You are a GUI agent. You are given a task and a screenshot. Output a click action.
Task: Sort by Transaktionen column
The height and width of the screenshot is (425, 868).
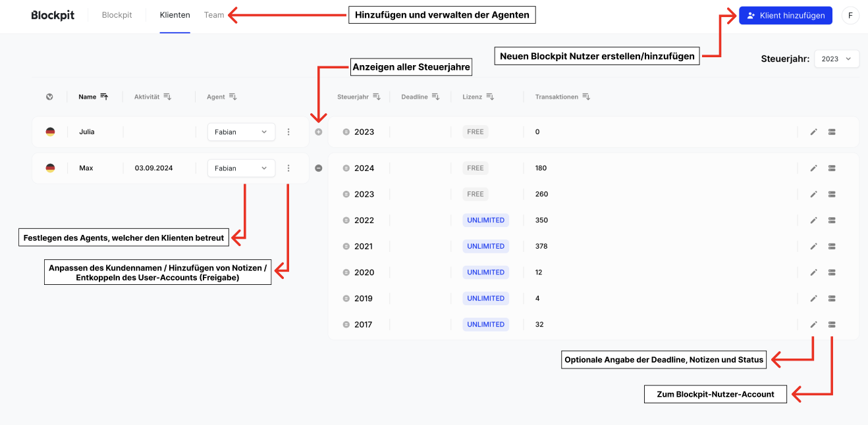(586, 97)
